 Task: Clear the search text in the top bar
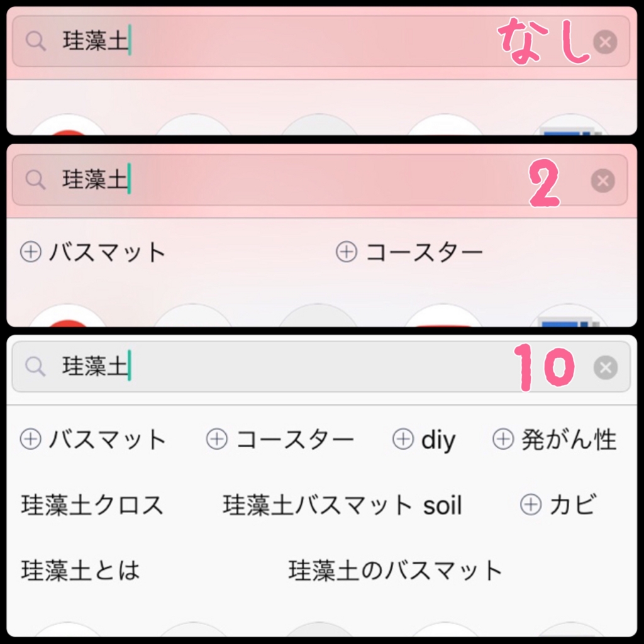click(604, 42)
